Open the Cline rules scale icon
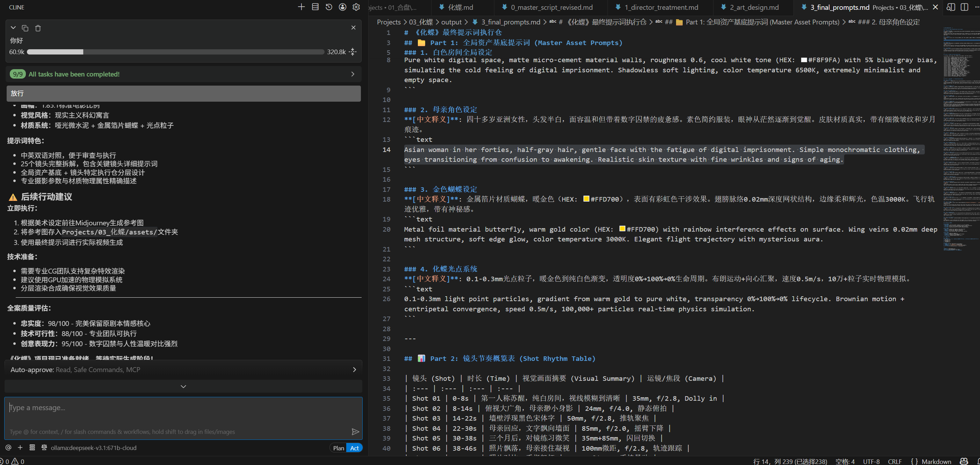 point(44,448)
